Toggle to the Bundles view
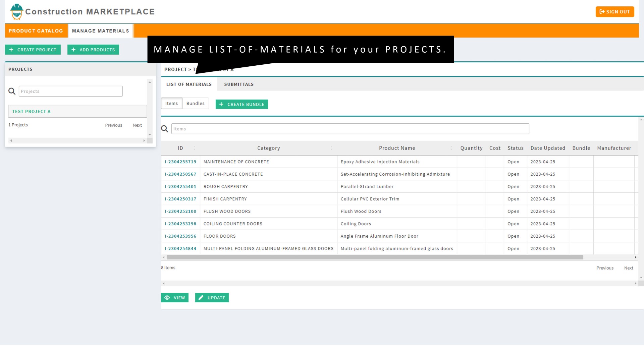The width and height of the screenshot is (644, 362). click(x=195, y=103)
